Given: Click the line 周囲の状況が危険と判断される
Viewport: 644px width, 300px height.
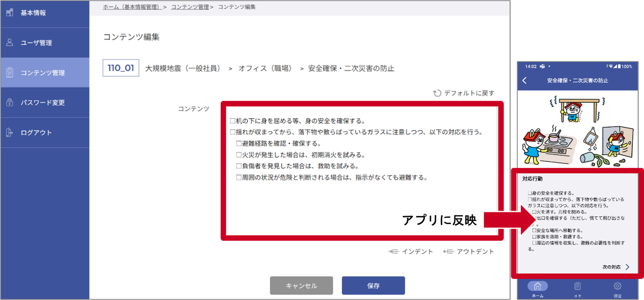Looking at the screenshot, I should tap(332, 177).
